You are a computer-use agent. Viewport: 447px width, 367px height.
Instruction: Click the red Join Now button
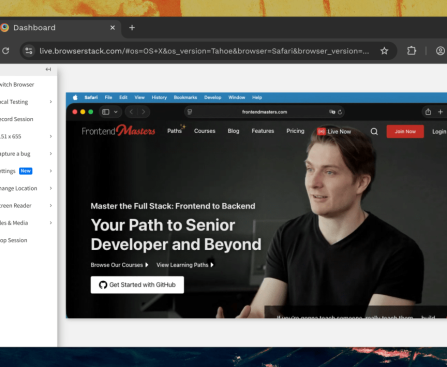coord(405,132)
